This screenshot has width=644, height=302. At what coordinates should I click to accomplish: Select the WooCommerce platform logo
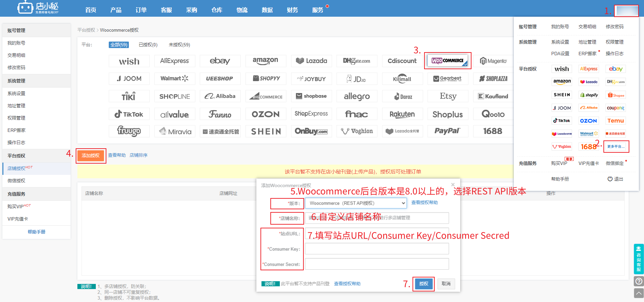(448, 61)
